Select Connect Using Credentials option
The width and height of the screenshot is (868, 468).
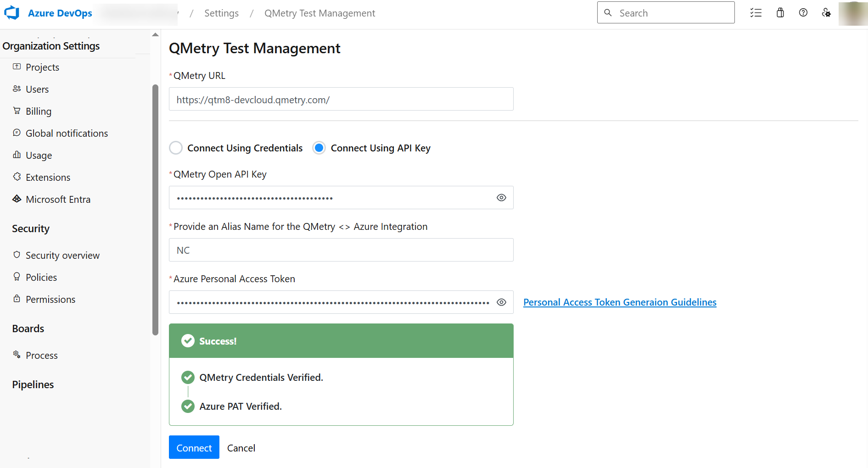pyautogui.click(x=176, y=148)
